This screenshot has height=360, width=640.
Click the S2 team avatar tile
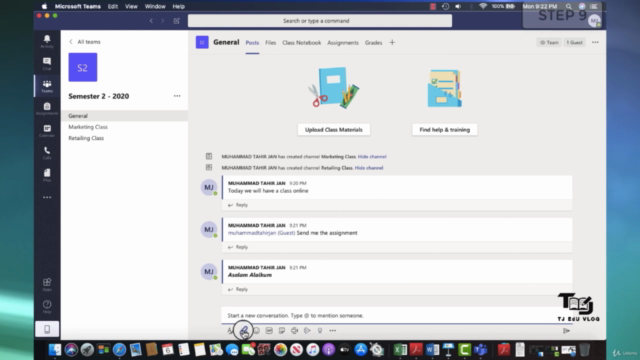pos(83,67)
